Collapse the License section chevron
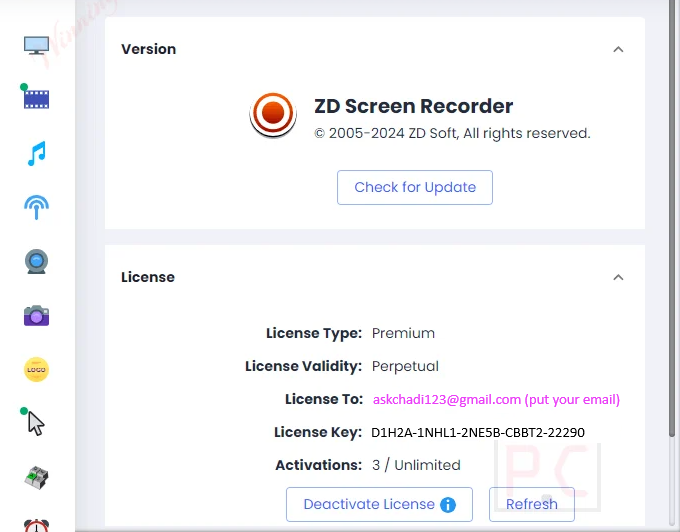680x532 pixels. pyautogui.click(x=618, y=277)
